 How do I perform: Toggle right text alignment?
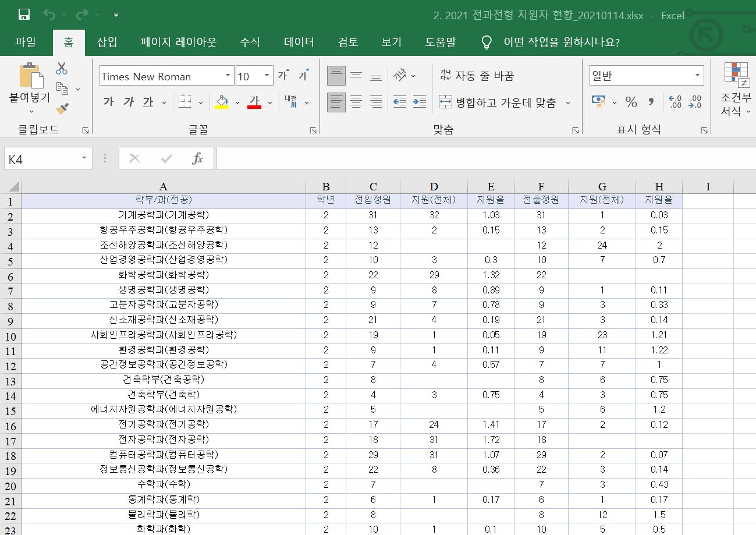coord(376,102)
